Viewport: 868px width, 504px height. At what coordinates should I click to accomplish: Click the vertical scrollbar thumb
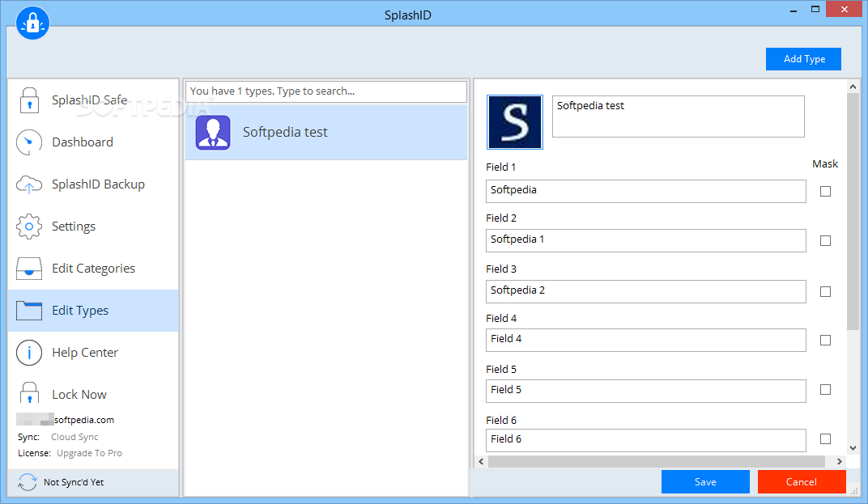853,212
